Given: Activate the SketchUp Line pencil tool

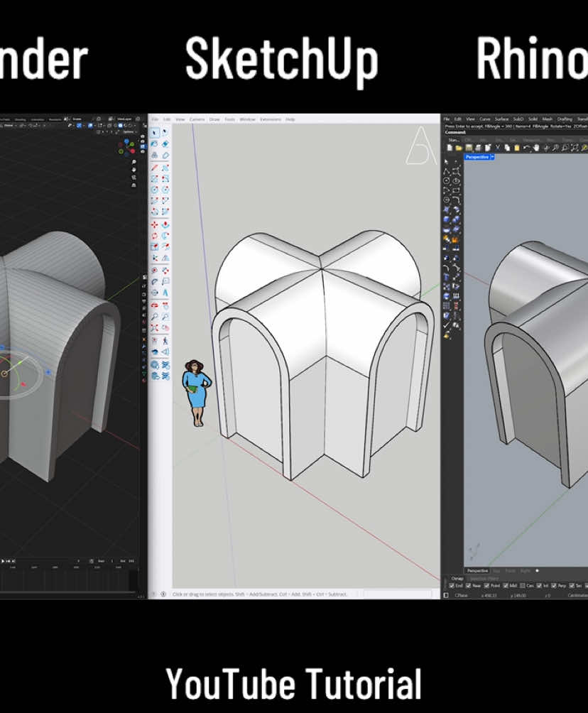Looking at the screenshot, I should pos(154,168).
